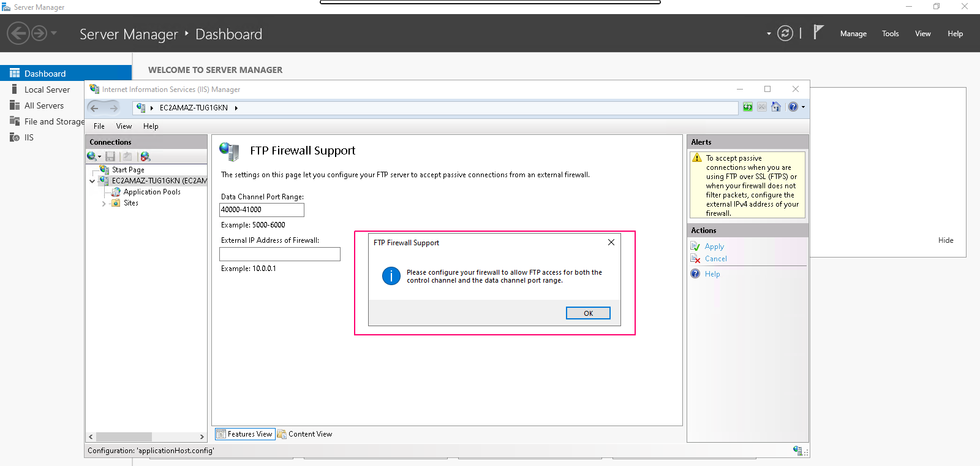Viewport: 980px width, 466px height.
Task: Click the Delete Connection icon in Connections toolbar
Action: point(145,156)
